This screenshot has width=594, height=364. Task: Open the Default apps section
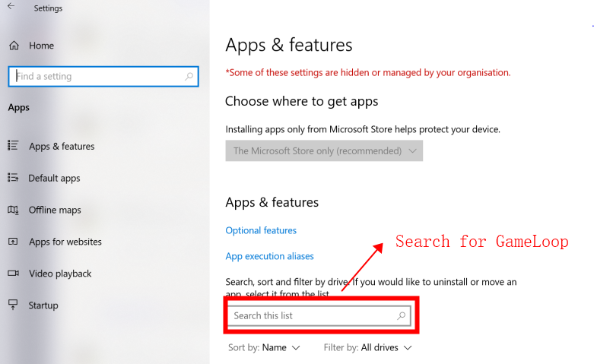[x=54, y=179]
